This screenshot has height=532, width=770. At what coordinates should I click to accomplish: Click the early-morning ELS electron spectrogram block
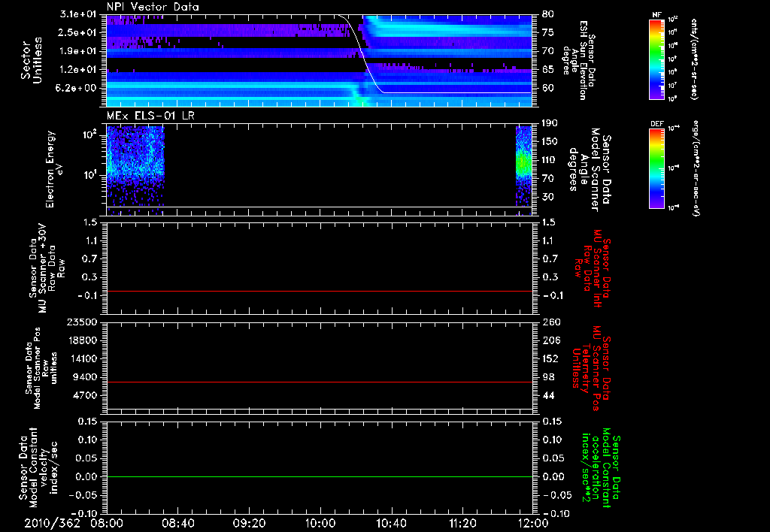(135, 171)
